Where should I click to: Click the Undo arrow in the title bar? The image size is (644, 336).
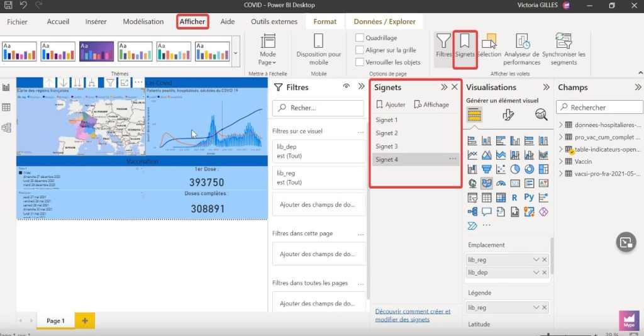point(23,5)
